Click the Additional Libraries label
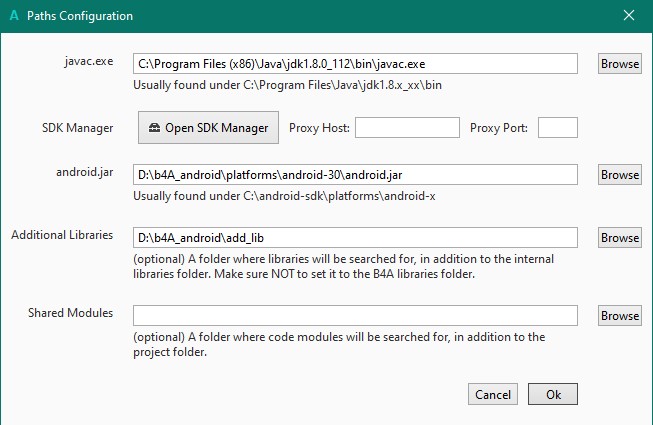 coord(62,235)
